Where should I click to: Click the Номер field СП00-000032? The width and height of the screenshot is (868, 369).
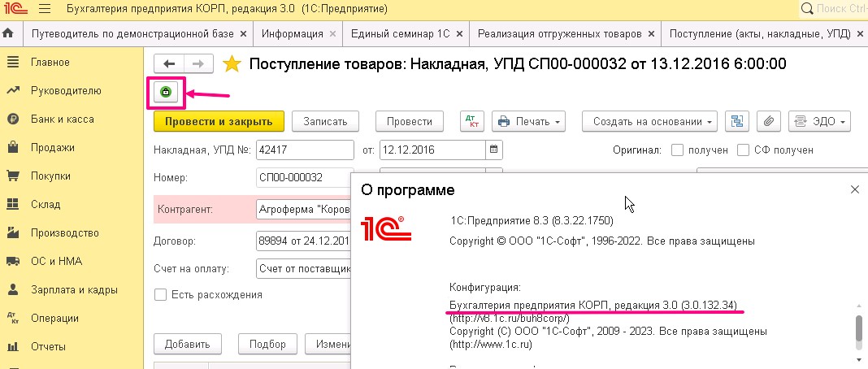(305, 177)
